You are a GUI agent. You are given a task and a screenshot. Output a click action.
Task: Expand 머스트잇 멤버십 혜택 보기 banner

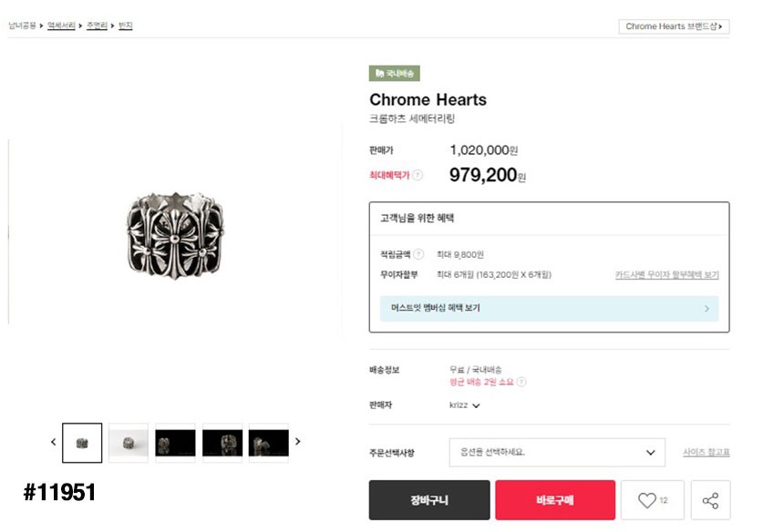[549, 309]
